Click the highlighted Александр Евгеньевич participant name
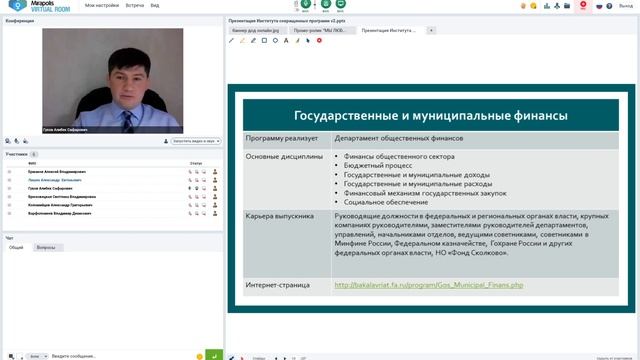 55,180
